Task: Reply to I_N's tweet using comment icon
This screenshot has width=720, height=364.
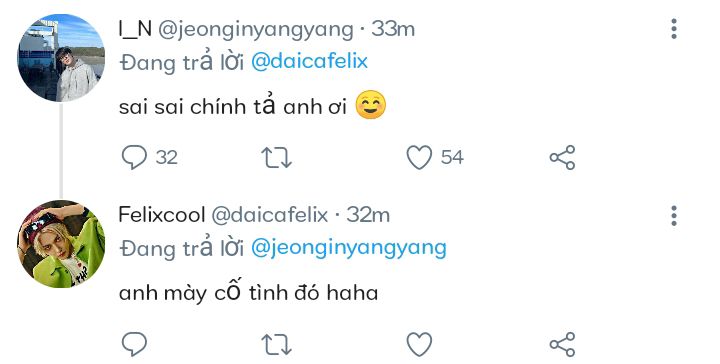Action: coord(134,157)
